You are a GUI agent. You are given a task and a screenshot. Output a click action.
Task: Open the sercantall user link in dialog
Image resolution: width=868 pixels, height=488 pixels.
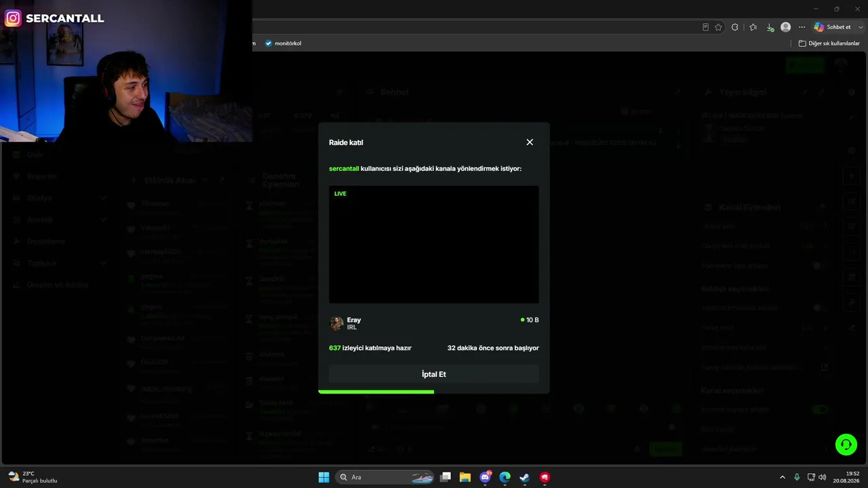(344, 169)
